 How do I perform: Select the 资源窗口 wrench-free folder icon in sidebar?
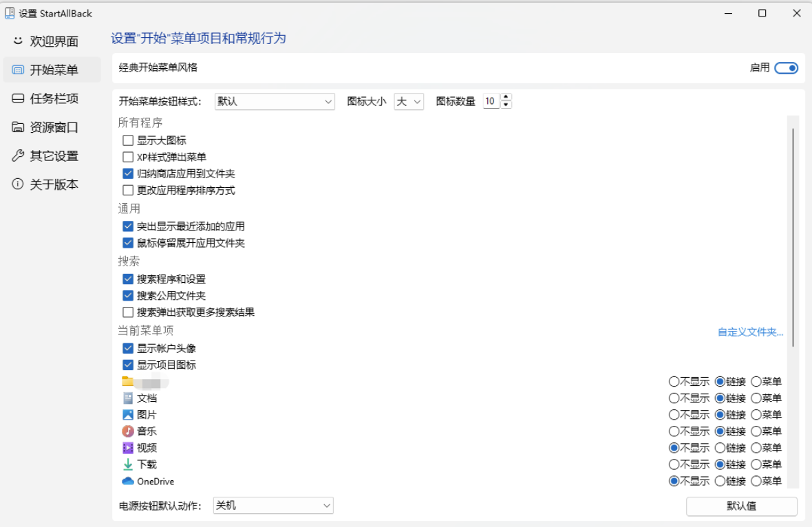pyautogui.click(x=18, y=127)
